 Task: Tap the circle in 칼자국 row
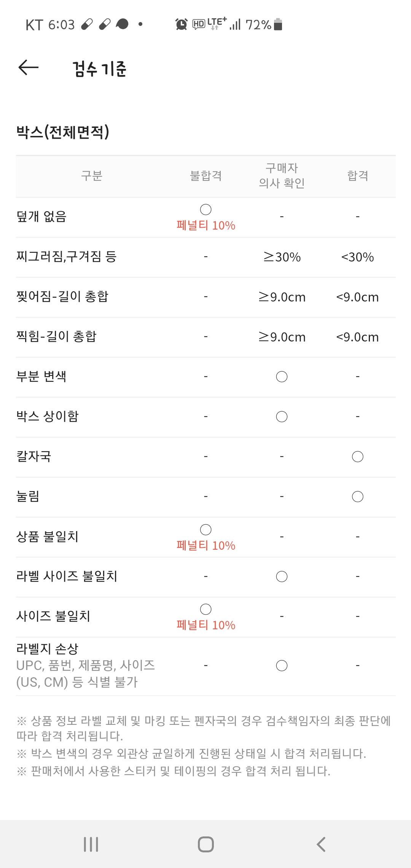(x=357, y=456)
